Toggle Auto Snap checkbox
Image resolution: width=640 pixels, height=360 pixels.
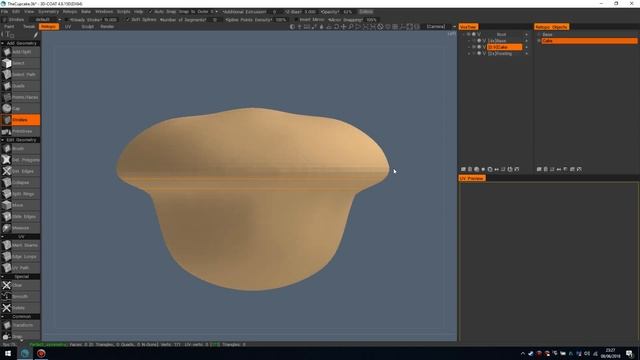pos(150,12)
